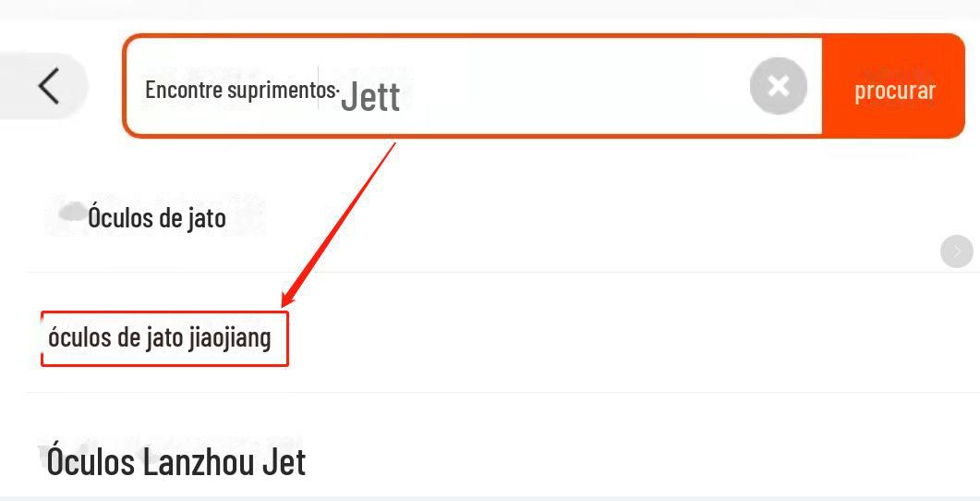Expand the right arrow in first result row

point(956,250)
